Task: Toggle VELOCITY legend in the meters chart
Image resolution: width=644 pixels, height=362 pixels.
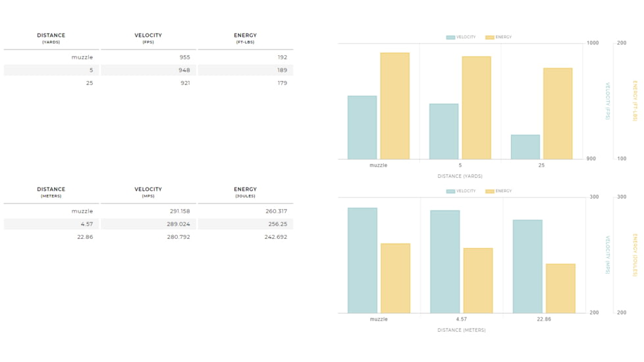Action: 461,192
